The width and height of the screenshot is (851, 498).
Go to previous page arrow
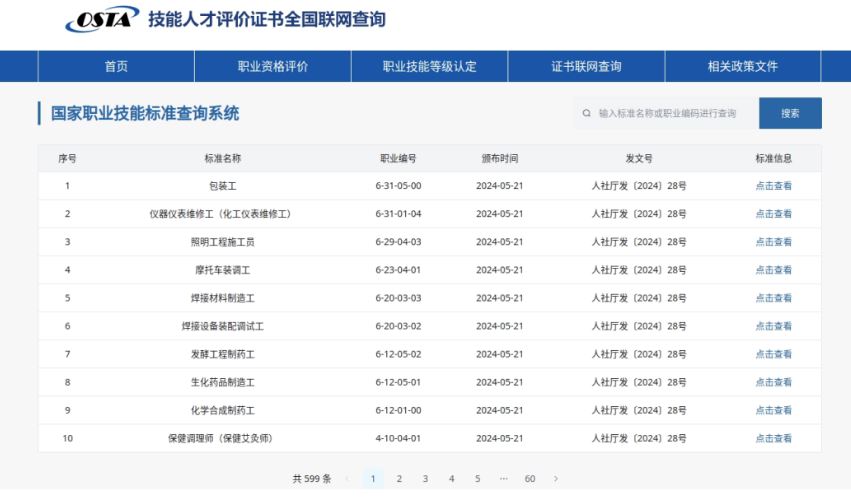(x=347, y=478)
